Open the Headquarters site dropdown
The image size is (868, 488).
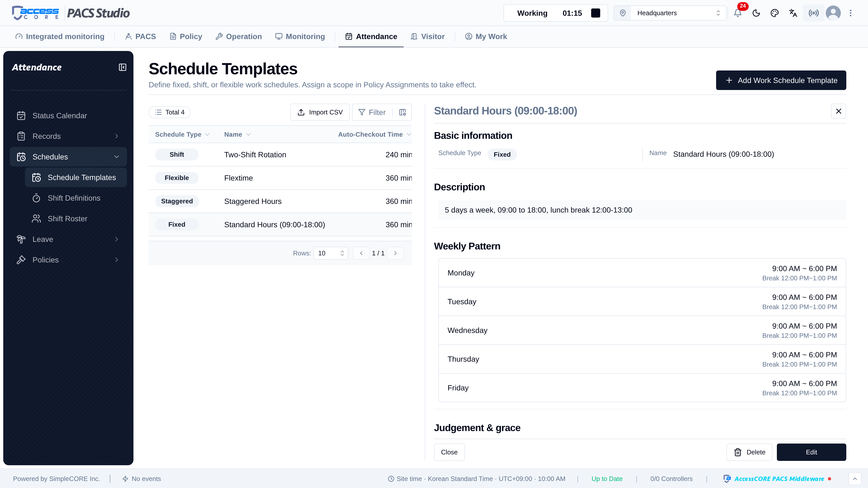pos(678,13)
